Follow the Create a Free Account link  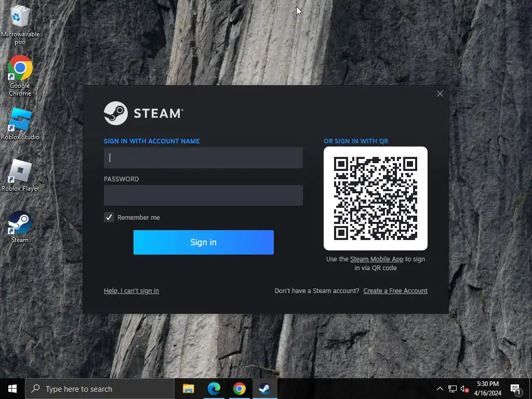tap(395, 291)
